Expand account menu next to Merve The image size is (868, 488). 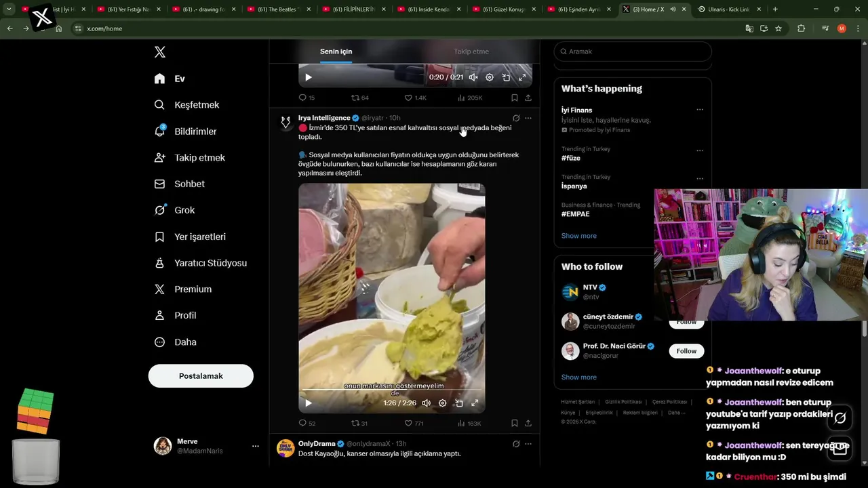(x=256, y=446)
